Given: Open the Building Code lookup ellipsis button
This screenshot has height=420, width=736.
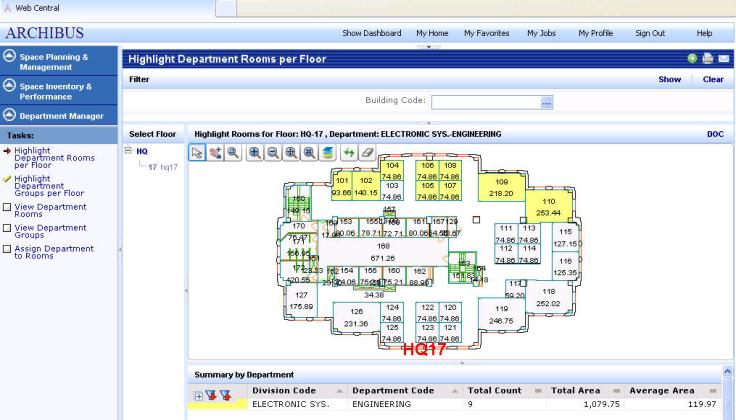Looking at the screenshot, I should (x=547, y=103).
